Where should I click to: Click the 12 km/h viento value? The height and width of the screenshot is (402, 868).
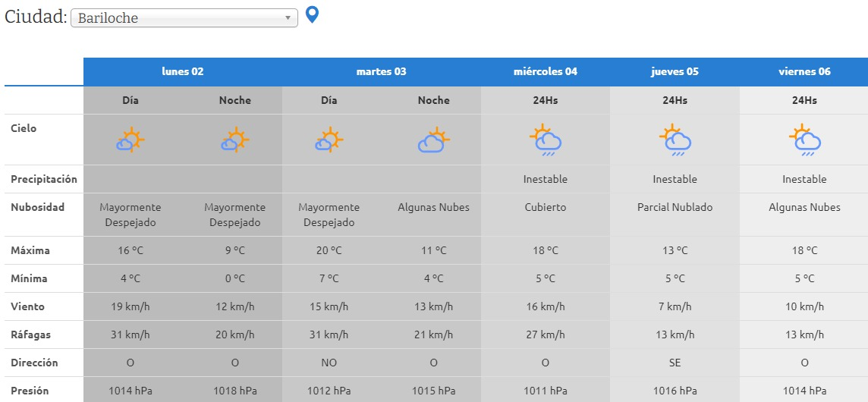[x=235, y=306]
